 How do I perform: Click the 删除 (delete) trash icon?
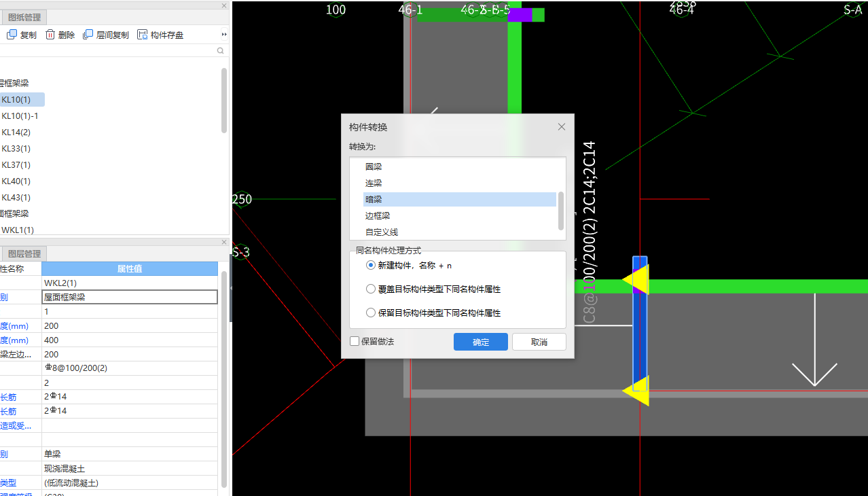[50, 35]
